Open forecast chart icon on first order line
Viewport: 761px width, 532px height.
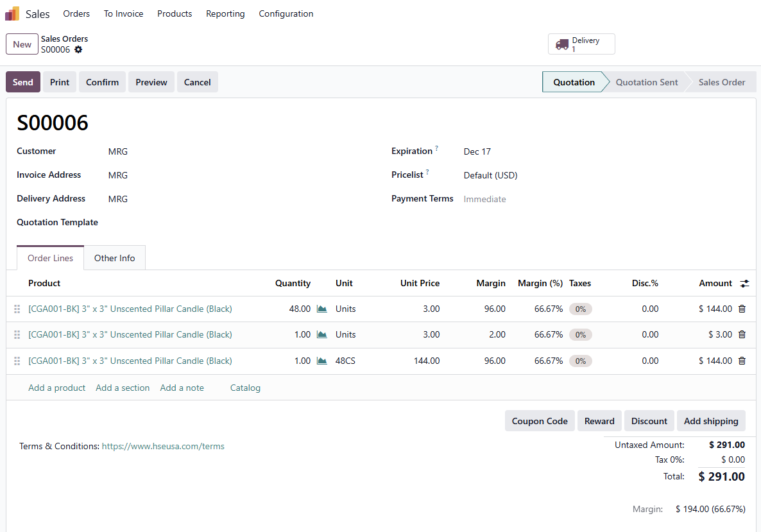click(322, 309)
